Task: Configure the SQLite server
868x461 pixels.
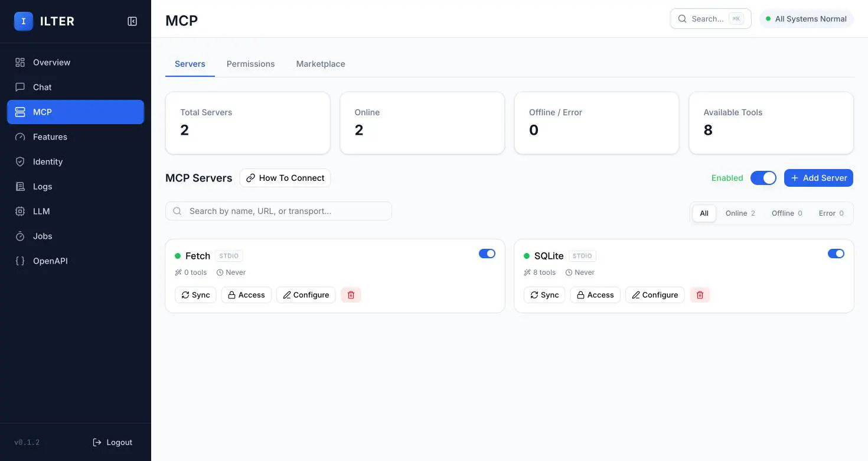Action: [655, 295]
